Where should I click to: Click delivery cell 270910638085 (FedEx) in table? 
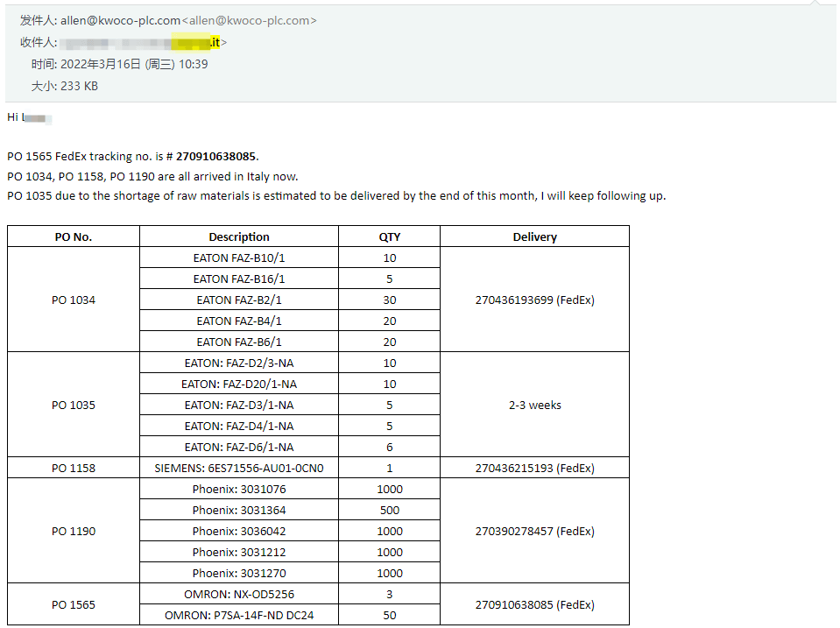(534, 604)
